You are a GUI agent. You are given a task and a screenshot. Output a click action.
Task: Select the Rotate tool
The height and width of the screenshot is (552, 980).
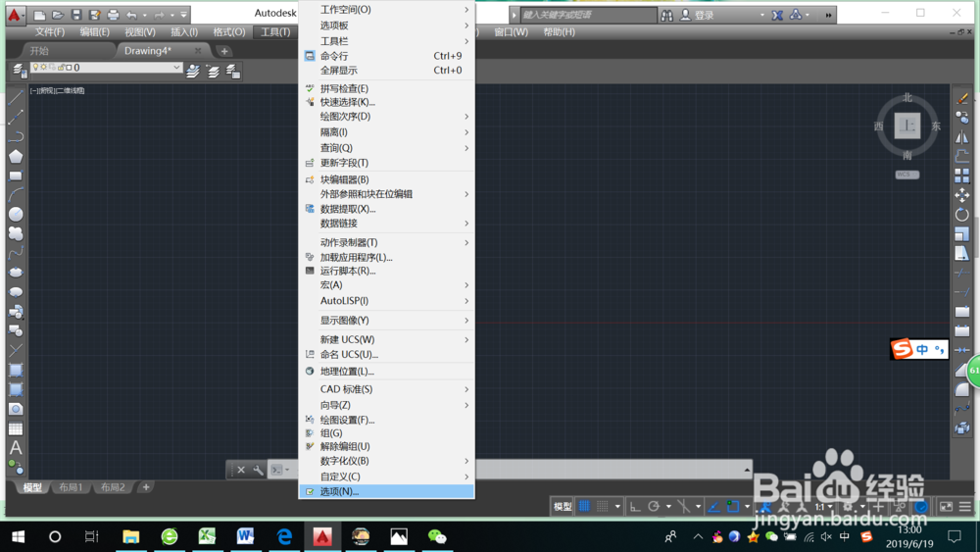(962, 215)
